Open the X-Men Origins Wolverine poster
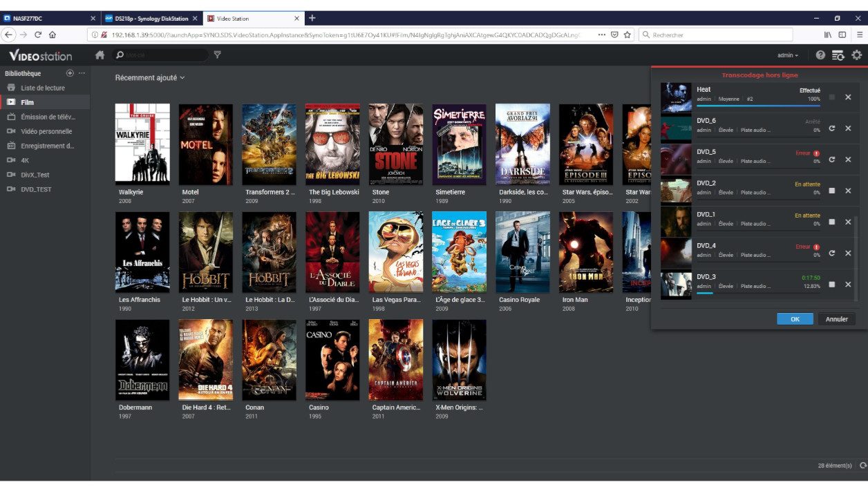Screen dimensions: 868x489 pyautogui.click(x=460, y=360)
